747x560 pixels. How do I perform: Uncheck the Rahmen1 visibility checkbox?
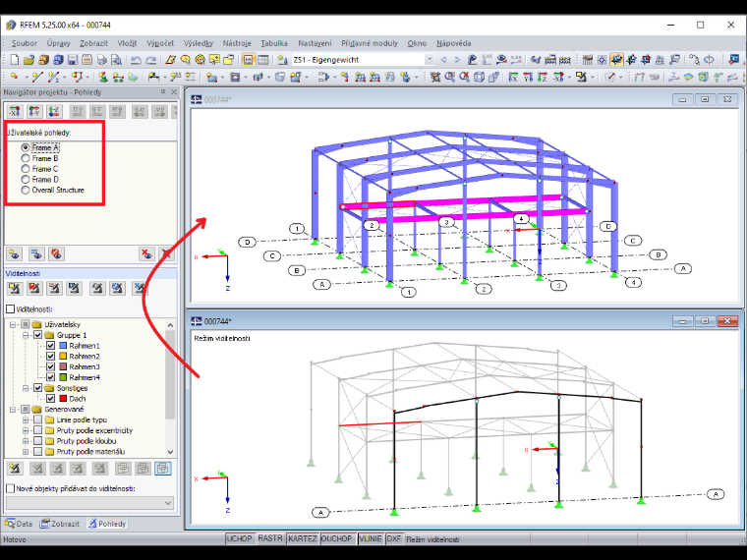pyautogui.click(x=50, y=346)
